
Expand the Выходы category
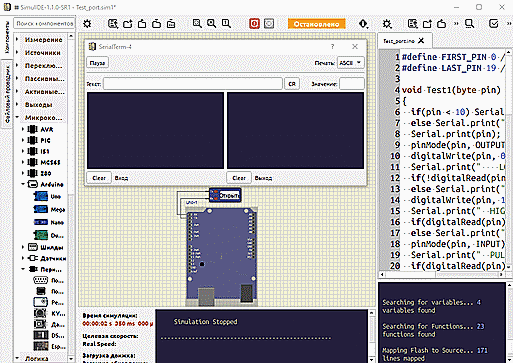tap(17, 104)
